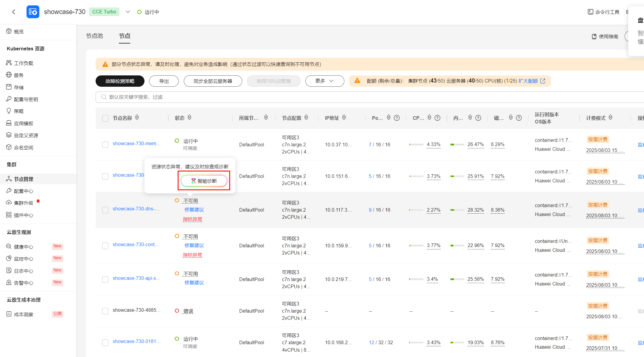The image size is (644, 357).
Task: Focus the keyword search filter field
Action: coord(238,97)
